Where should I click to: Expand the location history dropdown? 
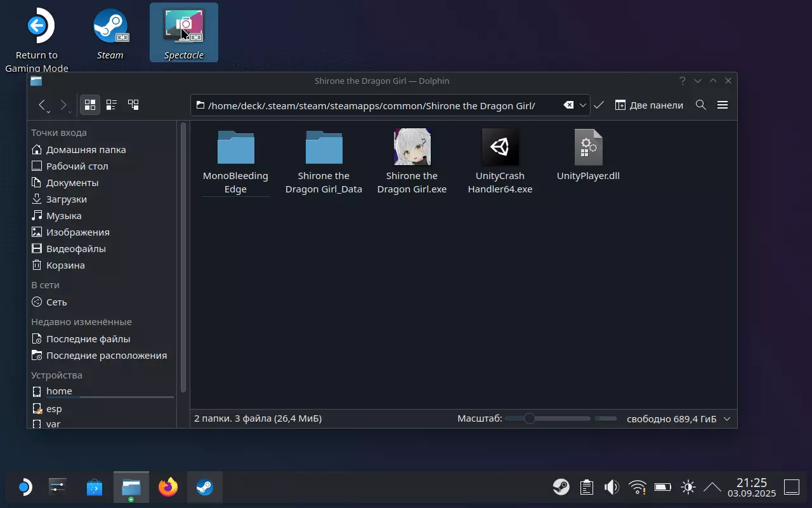[x=583, y=105]
